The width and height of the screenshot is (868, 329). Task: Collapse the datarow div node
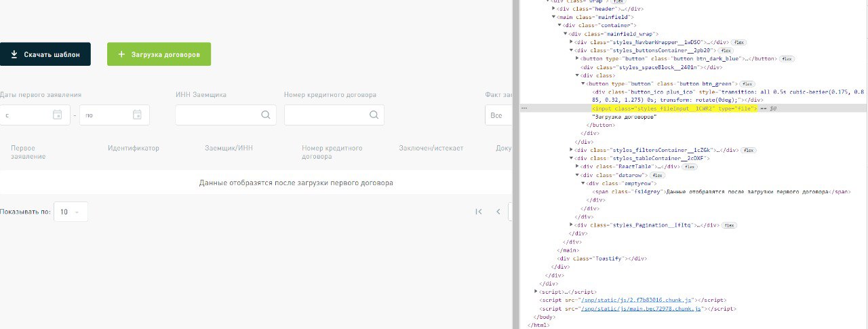[x=577, y=175]
